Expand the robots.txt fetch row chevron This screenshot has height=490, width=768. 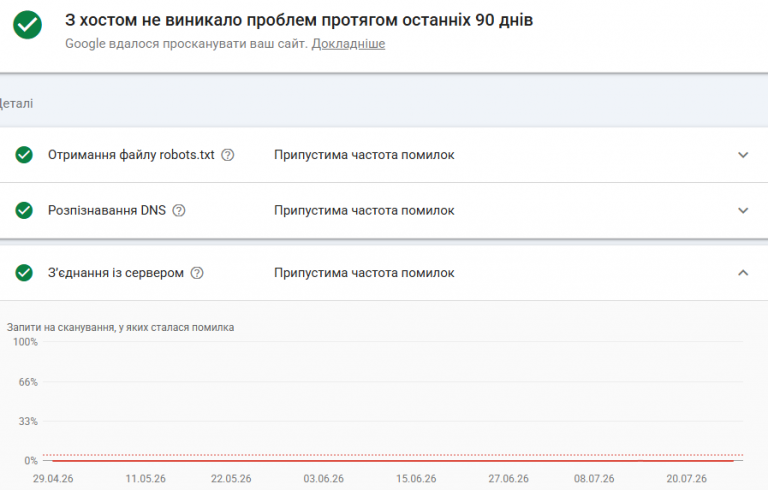[743, 155]
